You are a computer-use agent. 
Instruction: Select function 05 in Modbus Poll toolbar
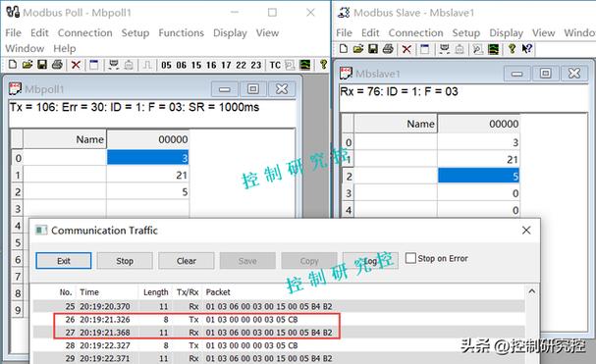pyautogui.click(x=166, y=66)
